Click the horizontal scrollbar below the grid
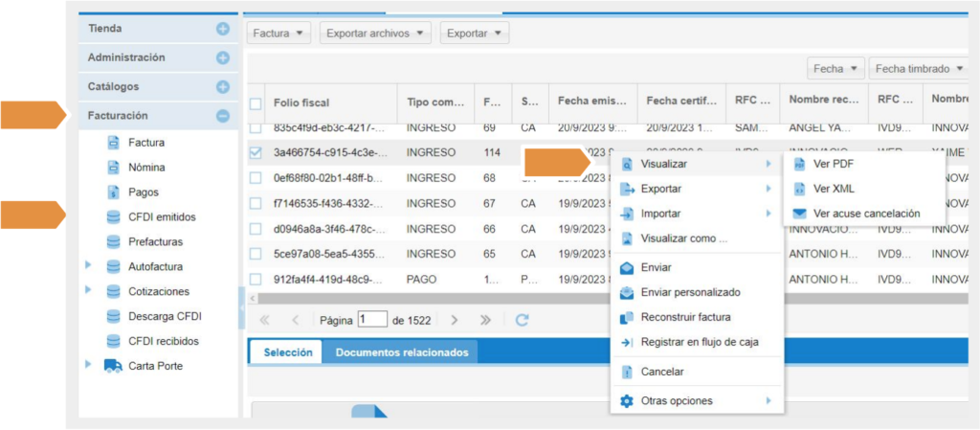Viewport: 980px width, 430px height. pyautogui.click(x=431, y=299)
